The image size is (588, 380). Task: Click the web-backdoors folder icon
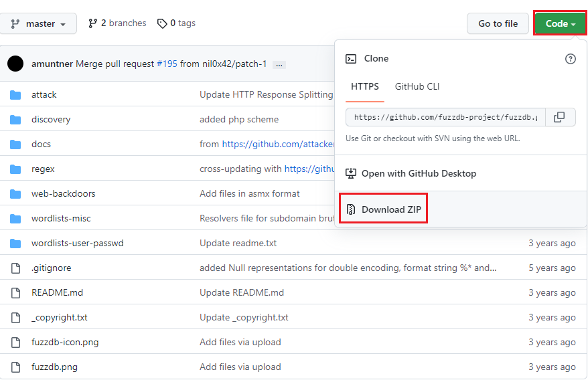click(x=15, y=194)
